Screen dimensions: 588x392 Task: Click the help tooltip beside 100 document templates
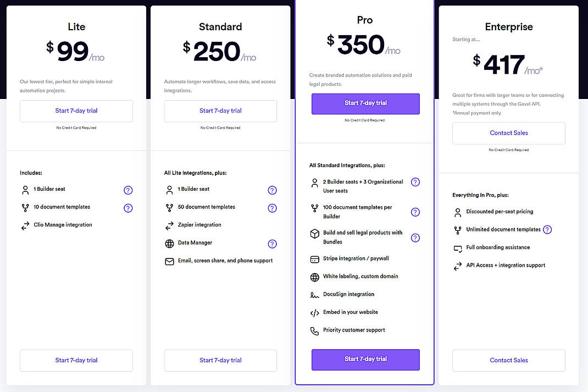point(415,212)
